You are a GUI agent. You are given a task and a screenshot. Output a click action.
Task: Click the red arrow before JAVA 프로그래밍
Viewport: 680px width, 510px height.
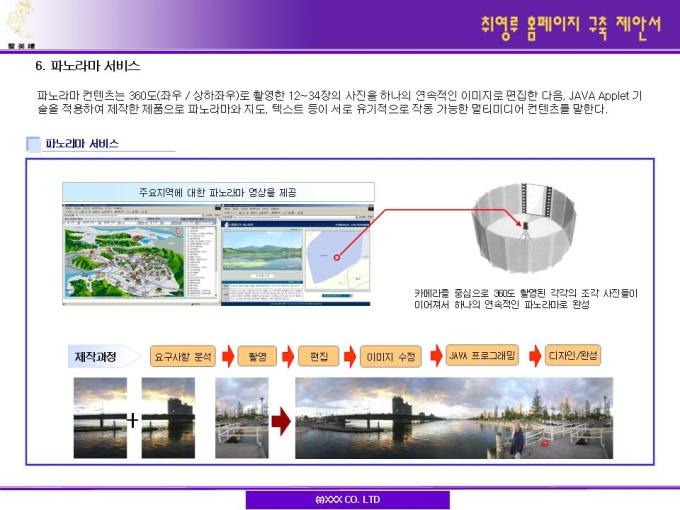436,356
